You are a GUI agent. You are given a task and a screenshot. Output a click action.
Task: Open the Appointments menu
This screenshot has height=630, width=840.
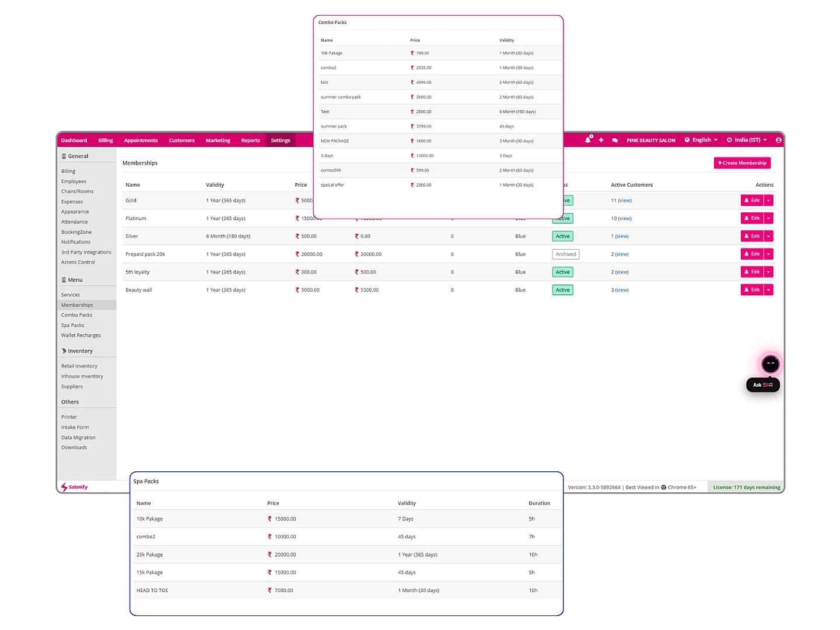[x=141, y=141]
